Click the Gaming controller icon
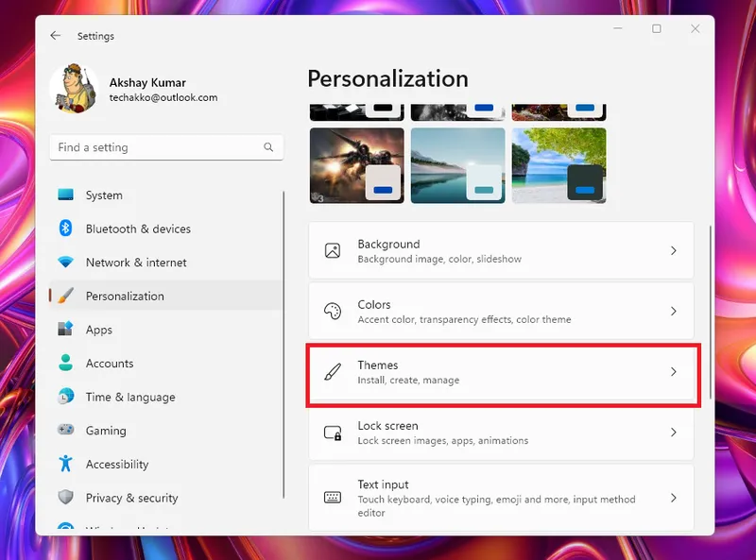The width and height of the screenshot is (756, 560). coord(65,430)
